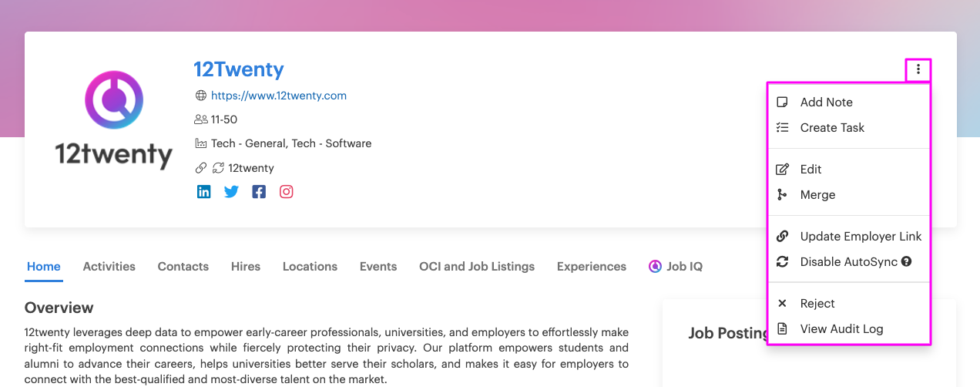Select Reject in the menu

(849, 304)
